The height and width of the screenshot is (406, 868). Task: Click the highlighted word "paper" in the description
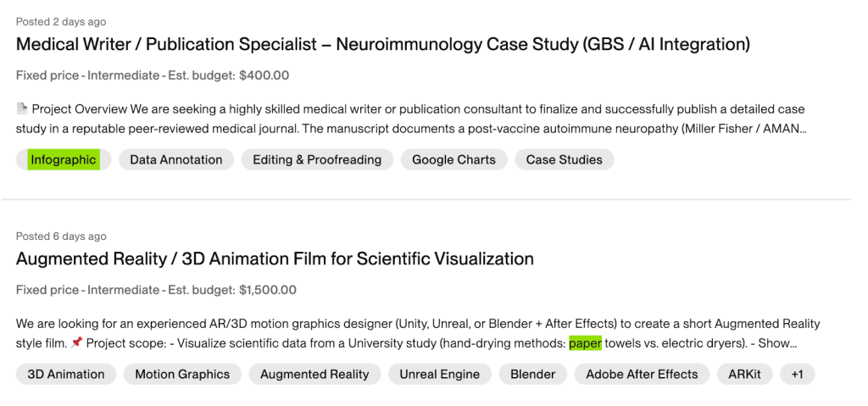click(585, 343)
